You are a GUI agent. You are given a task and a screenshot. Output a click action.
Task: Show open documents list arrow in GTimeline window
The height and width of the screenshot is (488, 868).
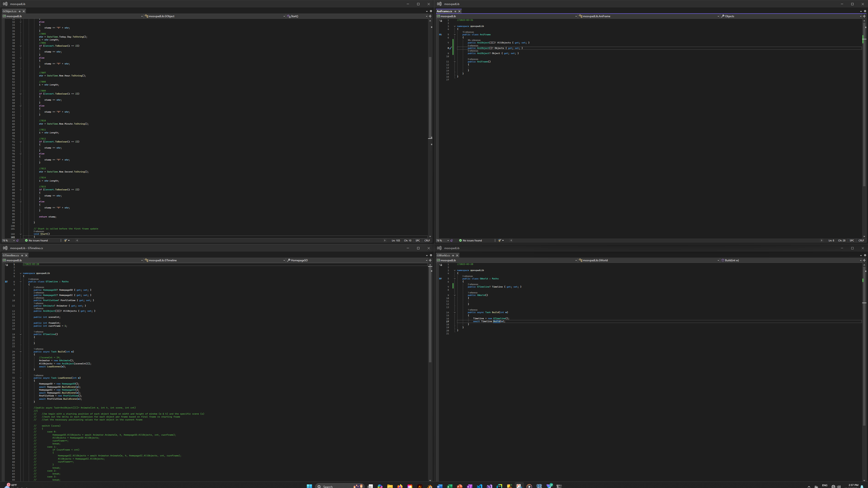(x=427, y=255)
